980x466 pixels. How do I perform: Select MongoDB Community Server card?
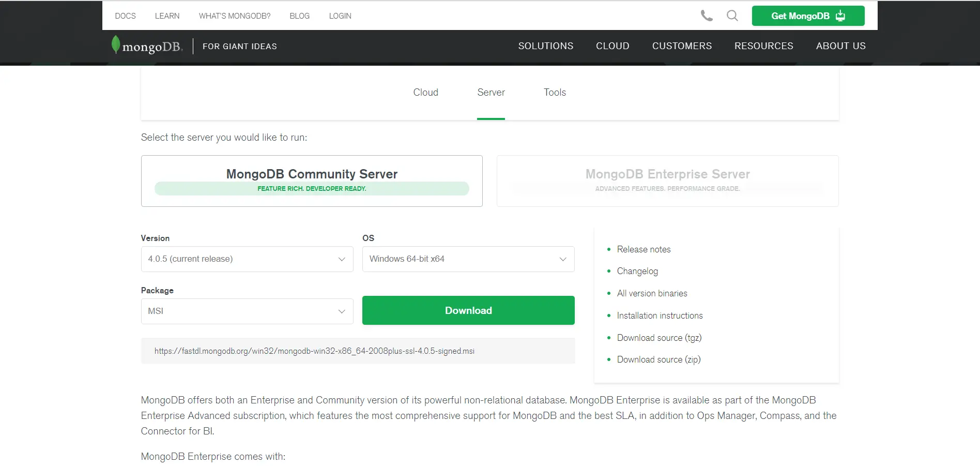click(x=311, y=181)
